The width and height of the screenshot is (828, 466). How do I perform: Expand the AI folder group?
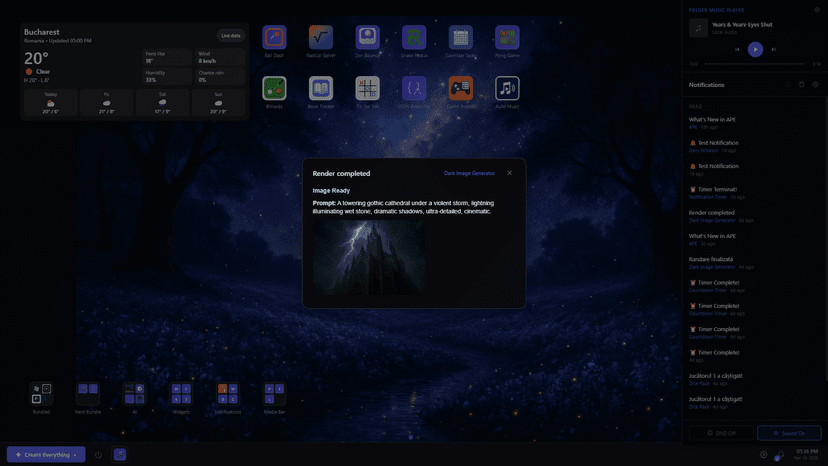(134, 393)
